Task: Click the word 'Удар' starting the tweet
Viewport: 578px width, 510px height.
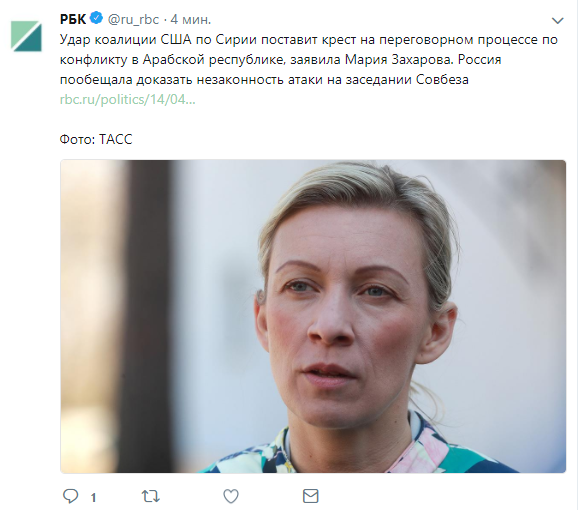Action: 75,40
